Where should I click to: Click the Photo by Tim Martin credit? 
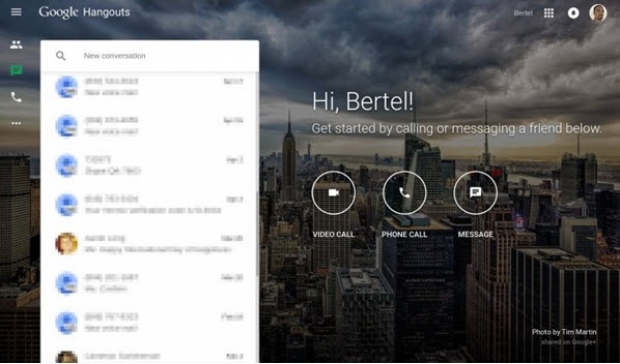[564, 332]
